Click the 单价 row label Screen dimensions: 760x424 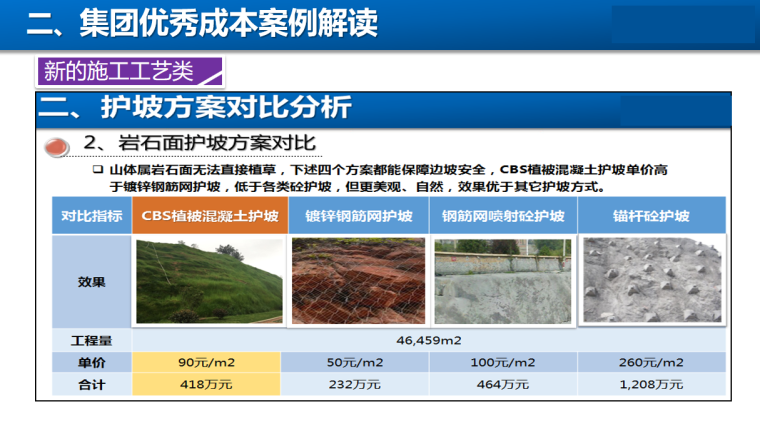tap(91, 362)
